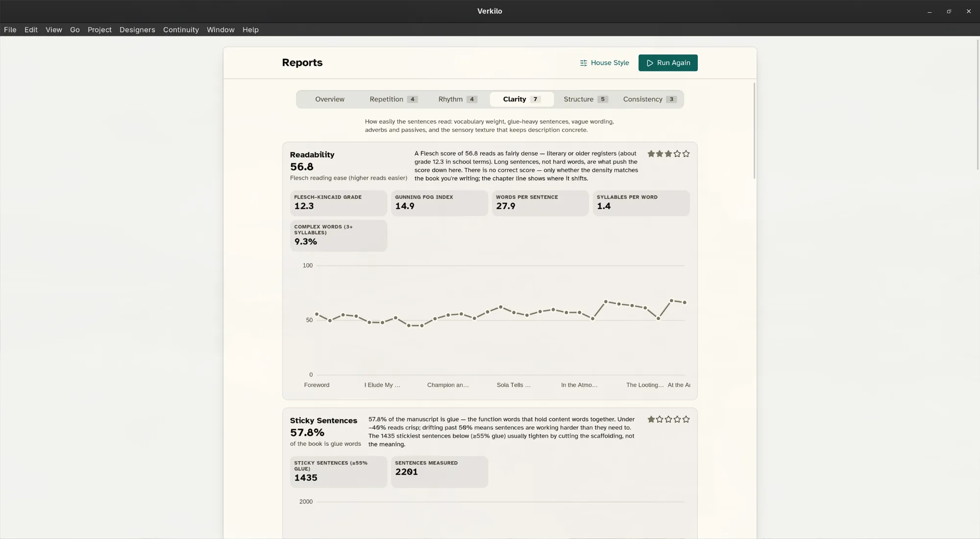This screenshot has width=980, height=539.
Task: Click the 'Champion an…' chart label
Action: click(448, 385)
